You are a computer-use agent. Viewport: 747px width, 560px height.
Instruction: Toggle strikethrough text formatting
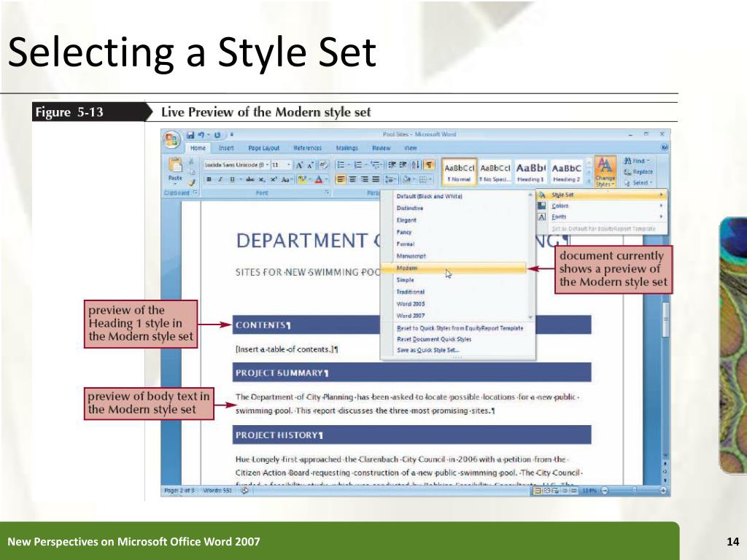tap(249, 179)
